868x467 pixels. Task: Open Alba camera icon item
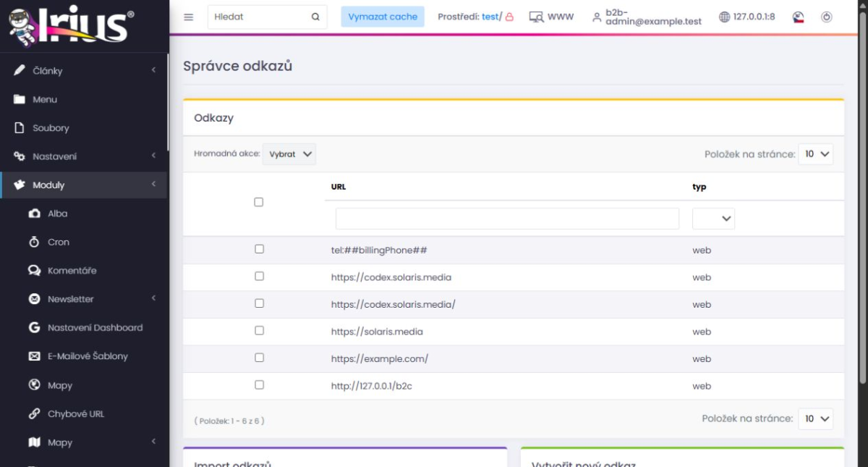pyautogui.click(x=34, y=214)
